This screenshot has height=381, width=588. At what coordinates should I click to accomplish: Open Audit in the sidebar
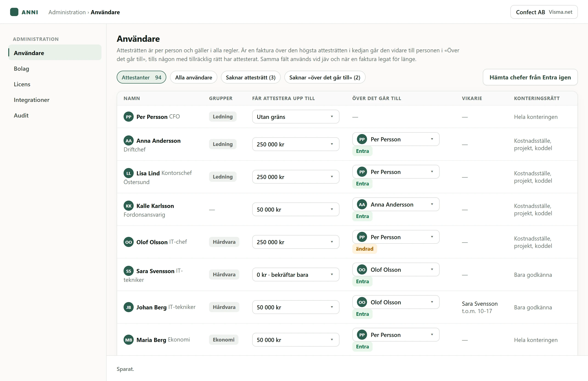click(x=55, y=115)
